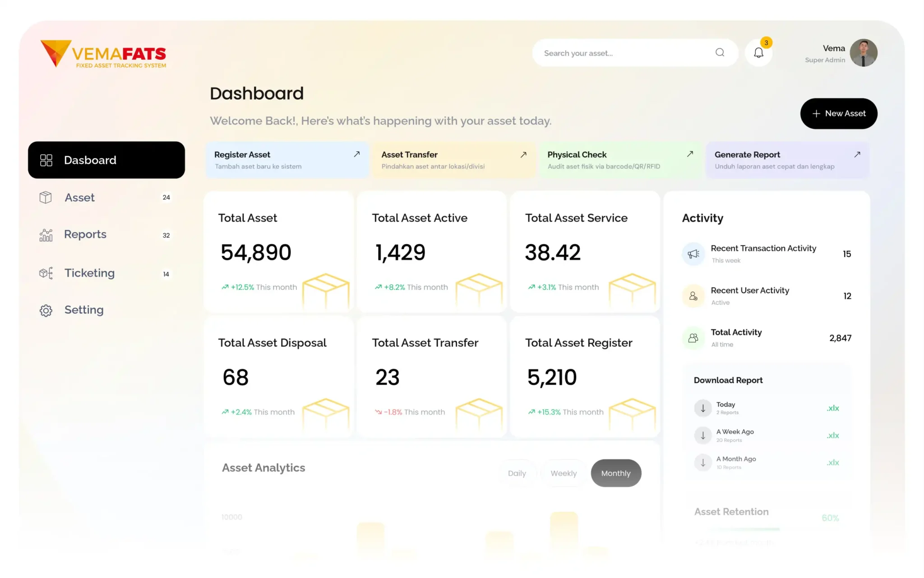The height and width of the screenshot is (578, 924).
Task: Open Generate Report shortcut arrow
Action: click(857, 154)
